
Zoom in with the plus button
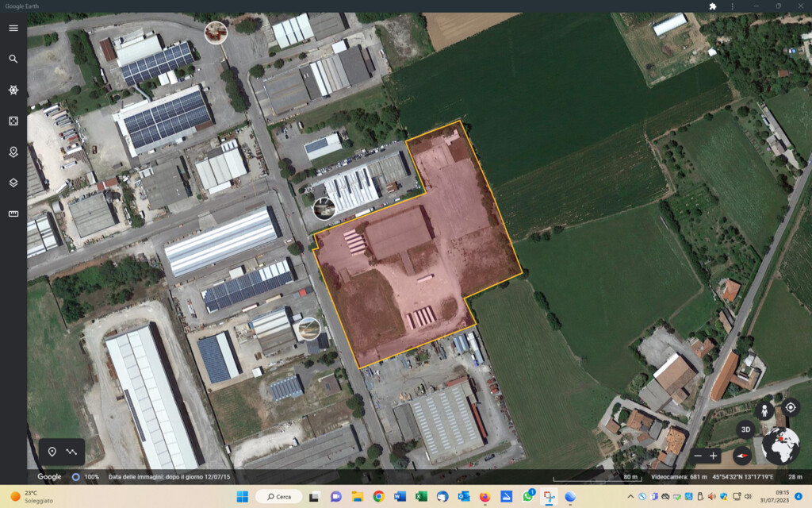[x=714, y=456]
